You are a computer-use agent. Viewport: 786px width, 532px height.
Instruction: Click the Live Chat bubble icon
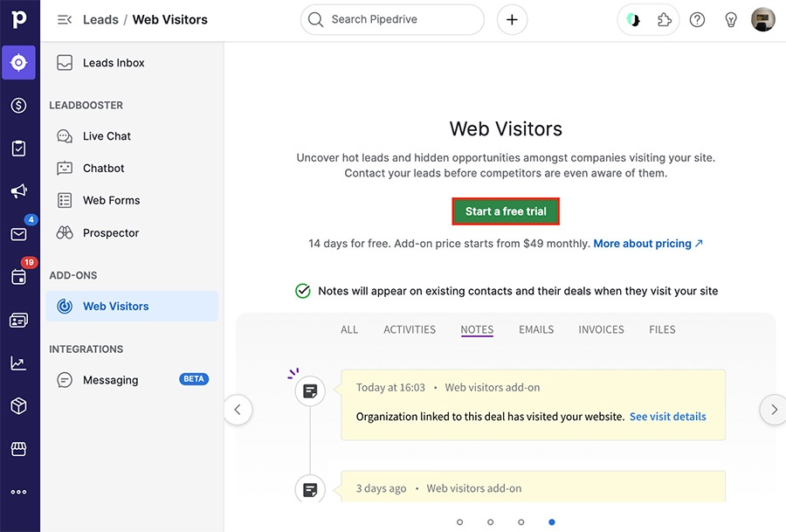click(65, 136)
